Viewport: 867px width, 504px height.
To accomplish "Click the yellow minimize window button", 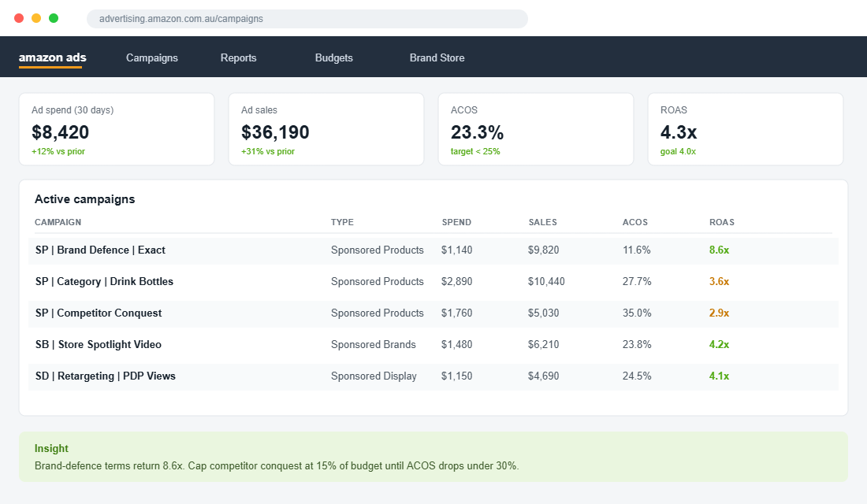I will click(36, 18).
